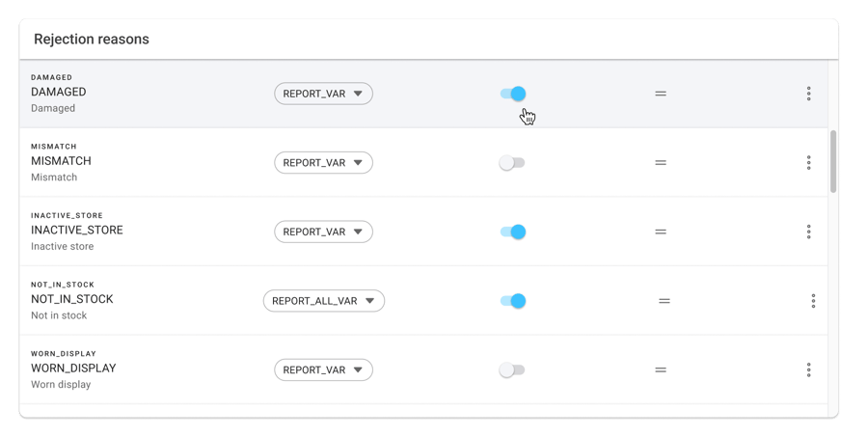Open the INACTIVE_STORE row three-dot menu
Viewport: 868px width, 437px height.
coord(808,232)
